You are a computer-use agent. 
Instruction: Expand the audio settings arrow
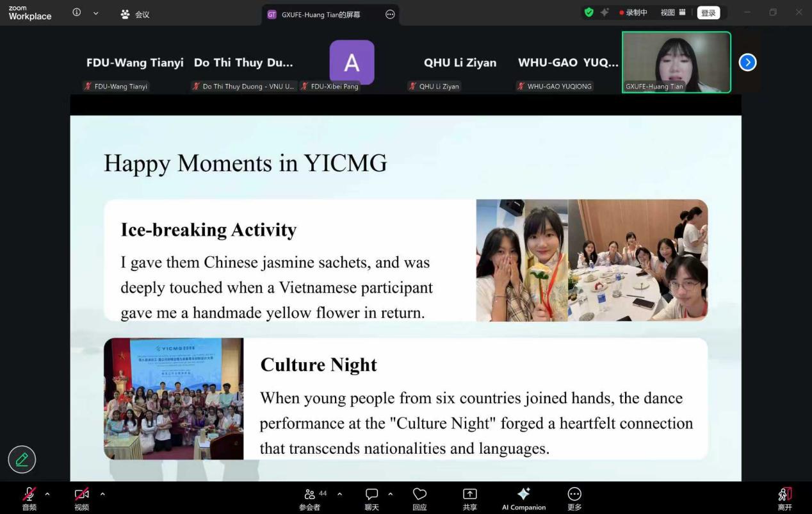47,493
